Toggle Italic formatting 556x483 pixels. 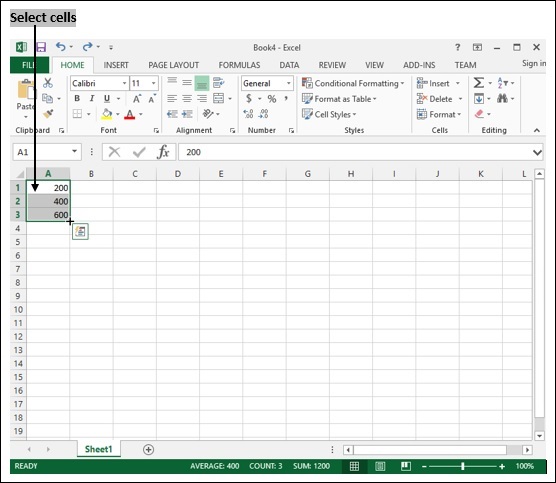pos(92,98)
